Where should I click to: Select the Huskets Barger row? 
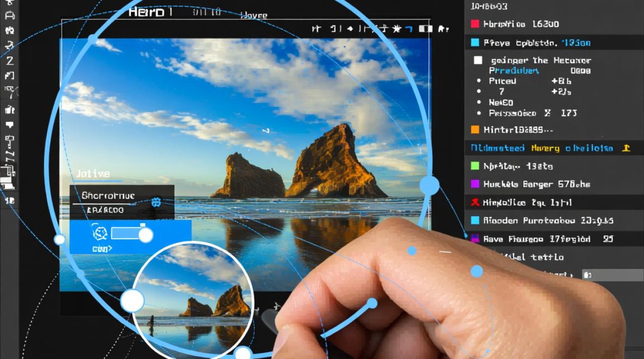[537, 184]
